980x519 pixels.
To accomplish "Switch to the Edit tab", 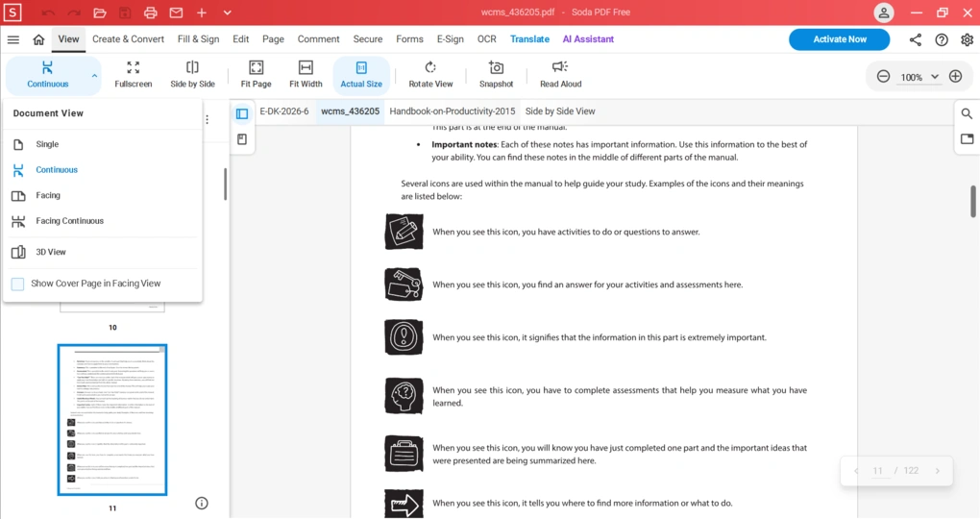I will click(x=240, y=38).
